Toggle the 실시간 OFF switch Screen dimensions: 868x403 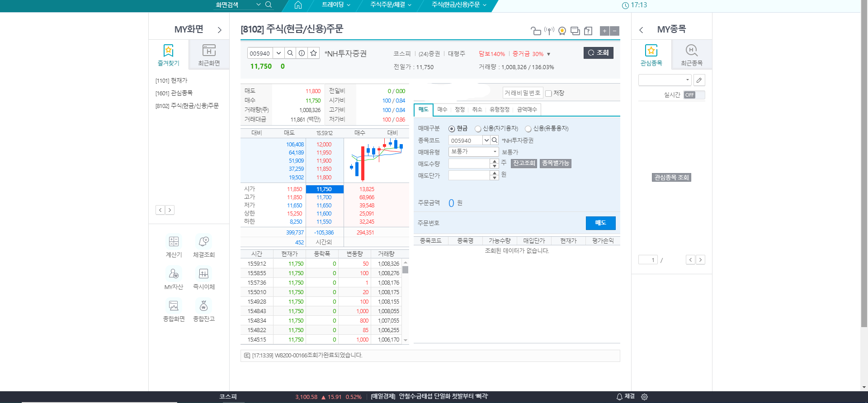[x=694, y=95]
